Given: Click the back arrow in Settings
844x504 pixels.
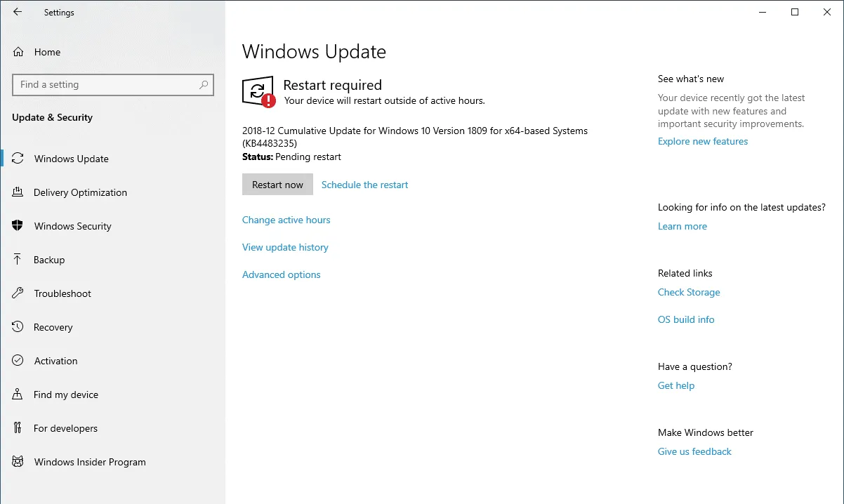Looking at the screenshot, I should (17, 11).
